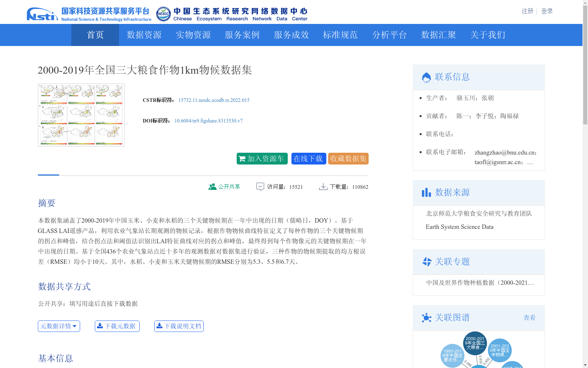Click 公开共享：填写用途后直接下载数据 text
Screen dimensions: 588x368
pos(88,304)
